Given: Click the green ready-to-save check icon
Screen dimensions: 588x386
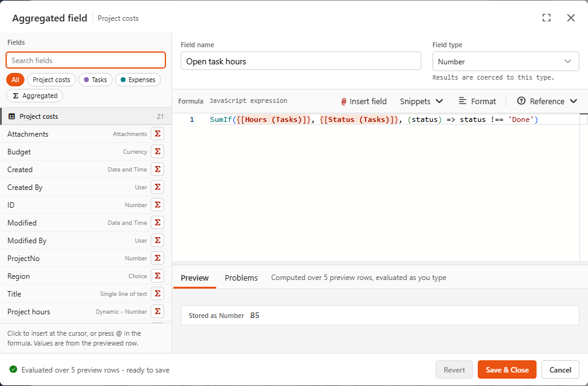Looking at the screenshot, I should pyautogui.click(x=13, y=369).
